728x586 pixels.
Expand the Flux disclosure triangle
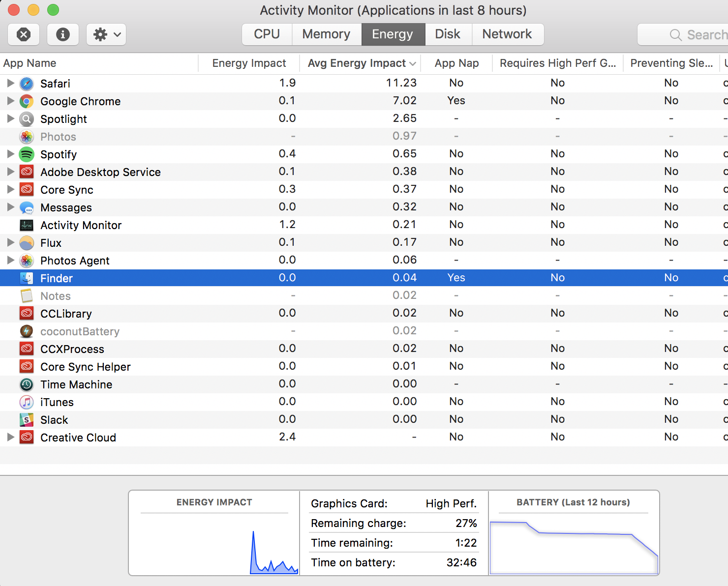click(x=10, y=242)
